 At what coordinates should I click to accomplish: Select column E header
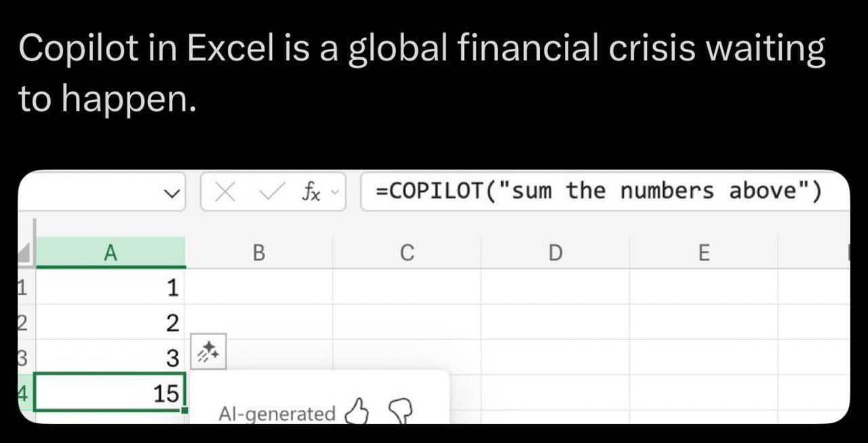[703, 254]
